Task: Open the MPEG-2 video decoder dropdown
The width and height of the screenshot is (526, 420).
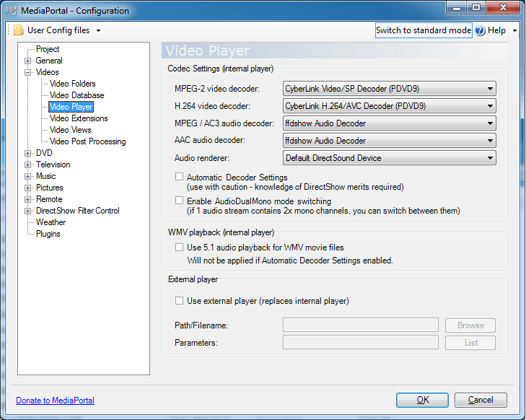Action: pos(389,89)
